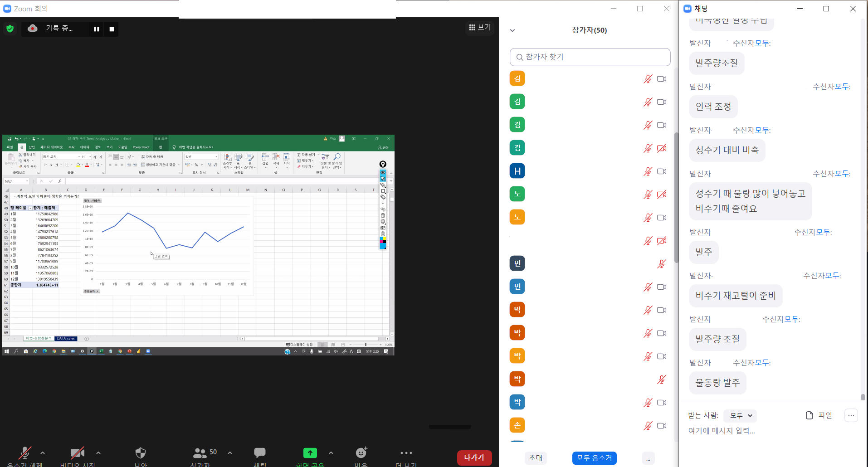Open the recipient dropdown showing 모두
Screen dimensions: 868x467
coord(741,415)
